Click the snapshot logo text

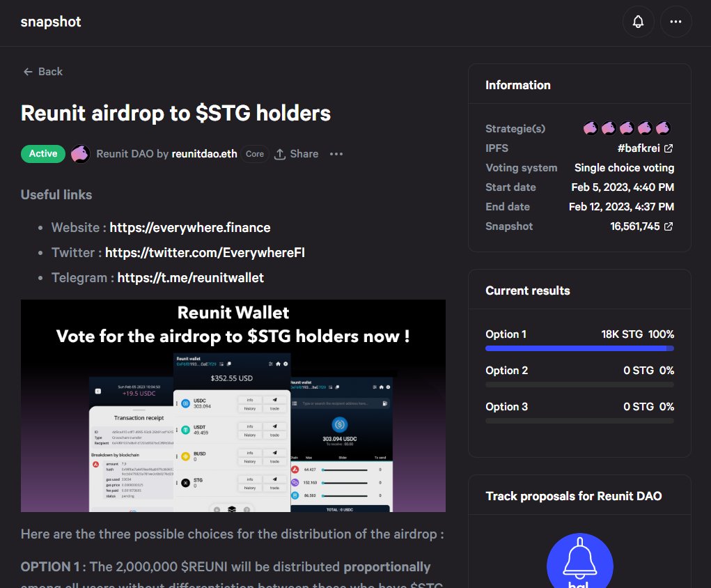51,22
